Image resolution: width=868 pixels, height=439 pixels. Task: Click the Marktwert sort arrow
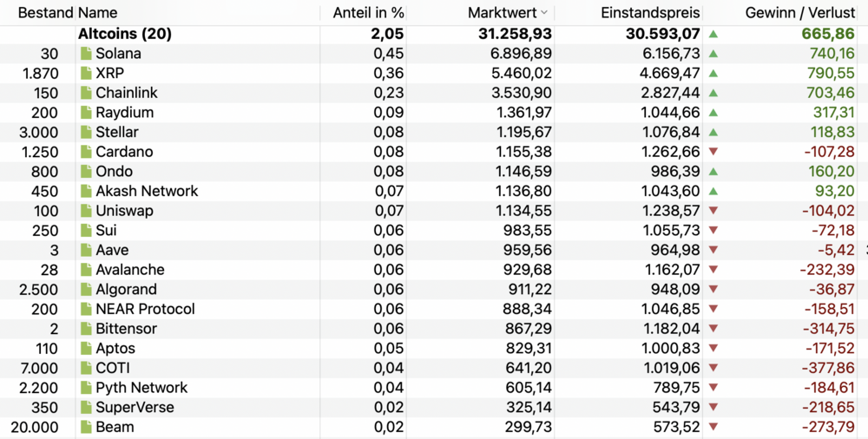coord(544,13)
